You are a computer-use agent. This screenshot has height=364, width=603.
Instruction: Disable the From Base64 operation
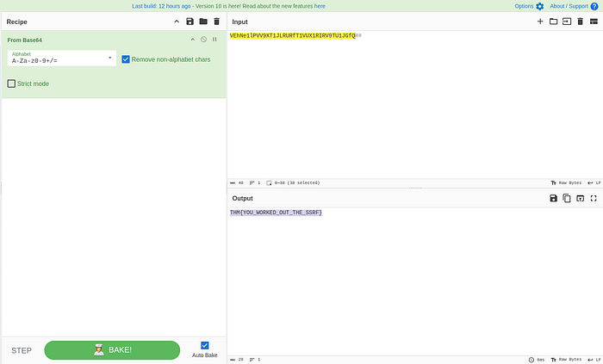(204, 40)
